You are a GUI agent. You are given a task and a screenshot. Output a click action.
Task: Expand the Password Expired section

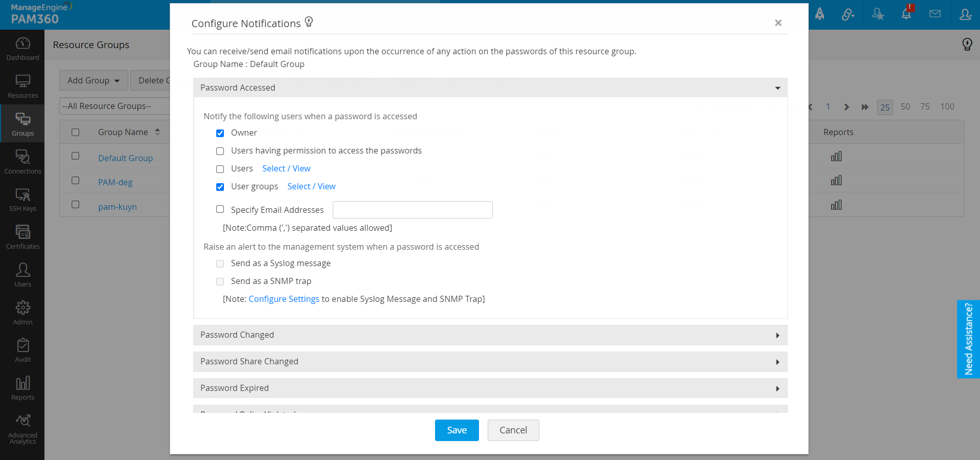[x=490, y=388]
